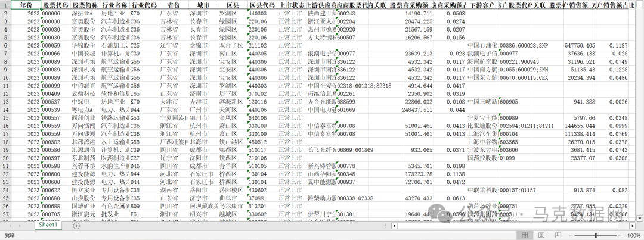Select the 城市 header cell
The height and width of the screenshot is (240, 644).
203,6
